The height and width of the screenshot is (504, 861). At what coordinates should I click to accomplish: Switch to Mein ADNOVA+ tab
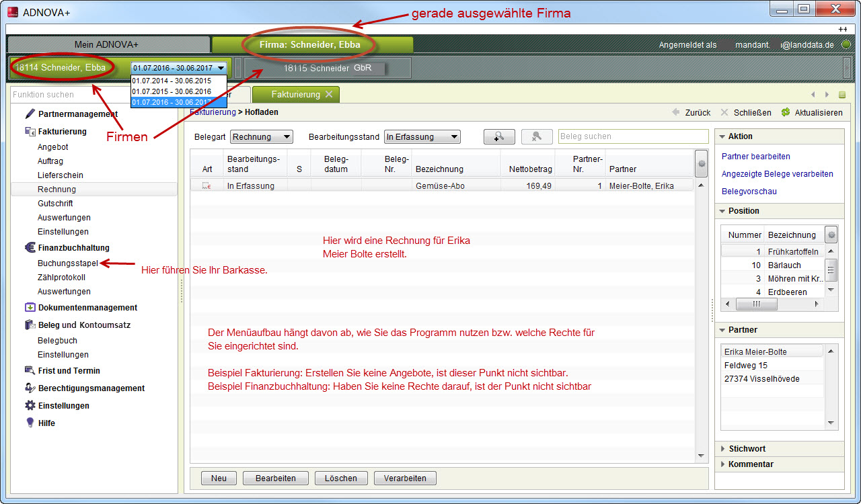(106, 45)
